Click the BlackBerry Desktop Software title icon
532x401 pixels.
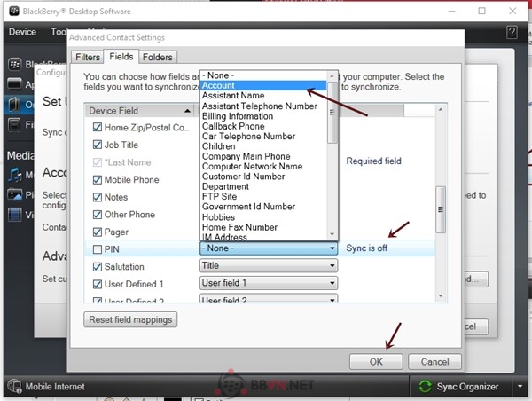(x=11, y=10)
